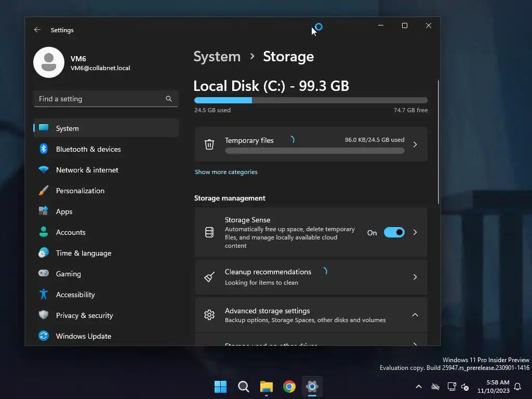
Task: Click the Cleanup recommendations broom icon
Action: point(209,277)
